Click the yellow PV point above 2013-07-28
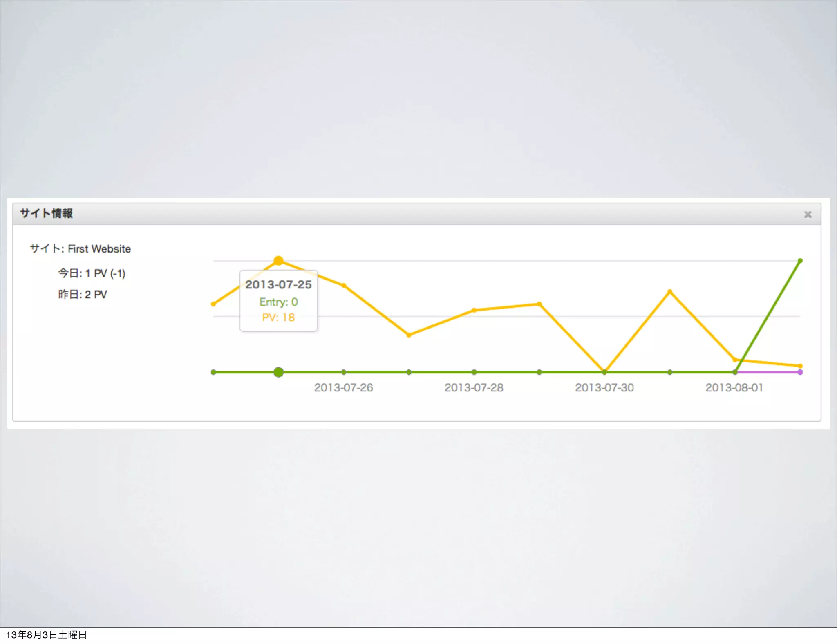837x644 pixels. [x=474, y=310]
